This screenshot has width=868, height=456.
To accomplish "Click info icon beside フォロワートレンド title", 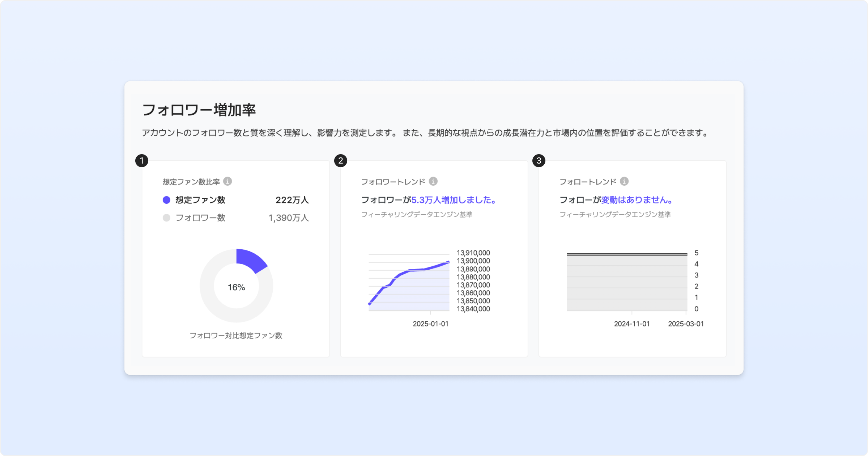I will pyautogui.click(x=433, y=181).
